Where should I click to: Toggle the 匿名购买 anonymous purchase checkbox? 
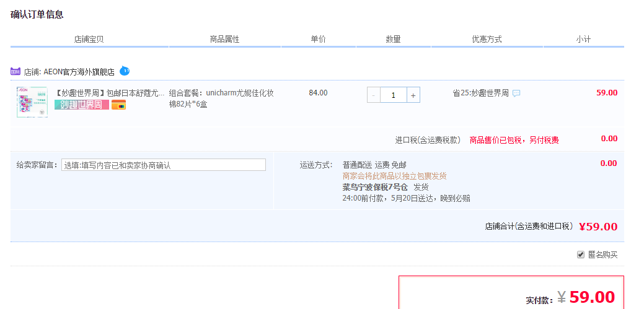coord(581,255)
